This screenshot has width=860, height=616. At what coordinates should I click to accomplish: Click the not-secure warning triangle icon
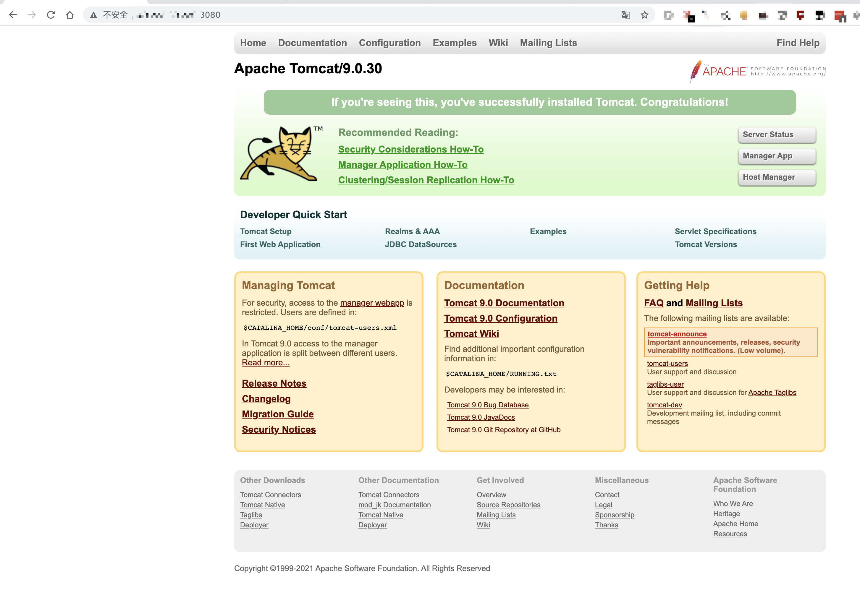coord(94,15)
